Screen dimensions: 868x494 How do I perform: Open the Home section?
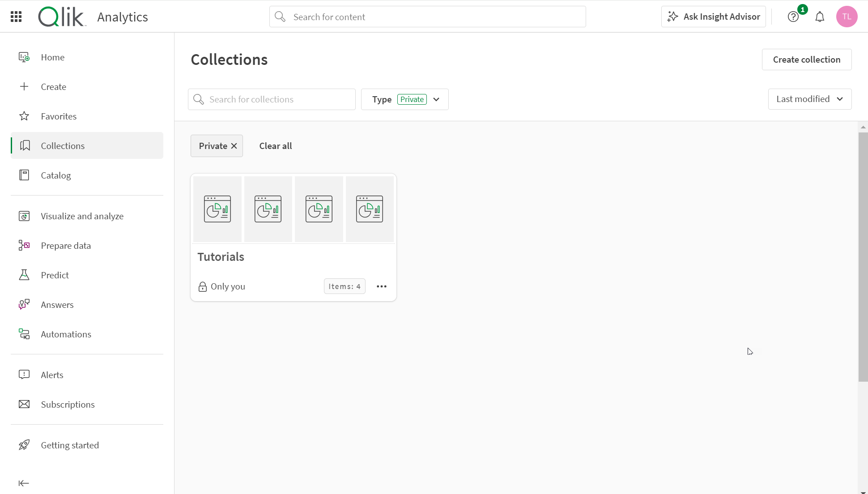pyautogui.click(x=52, y=57)
